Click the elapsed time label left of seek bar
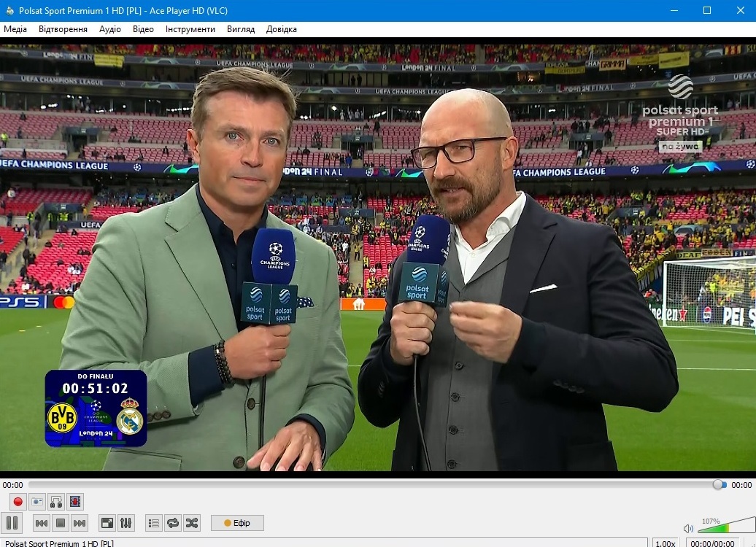Screen dimensions: 756x547 (12, 485)
